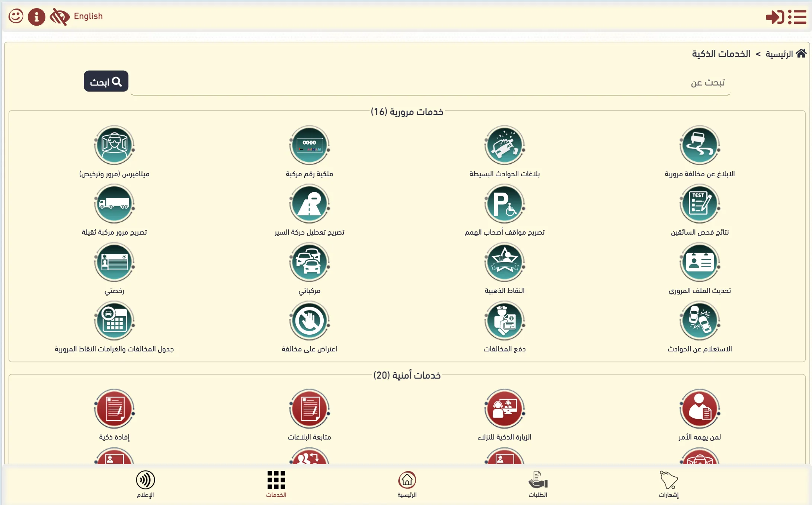Open my license (رخصتي) icon
This screenshot has width=812, height=505.
[114, 262]
